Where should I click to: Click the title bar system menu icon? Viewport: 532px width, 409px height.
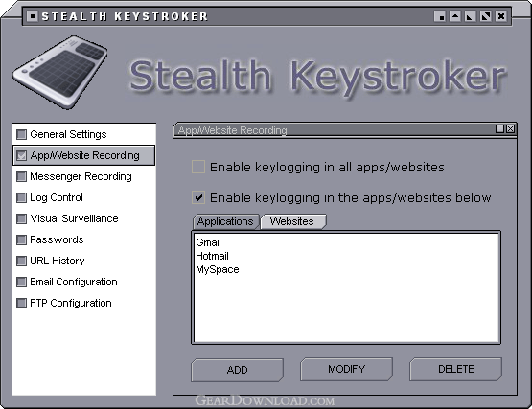[33, 16]
